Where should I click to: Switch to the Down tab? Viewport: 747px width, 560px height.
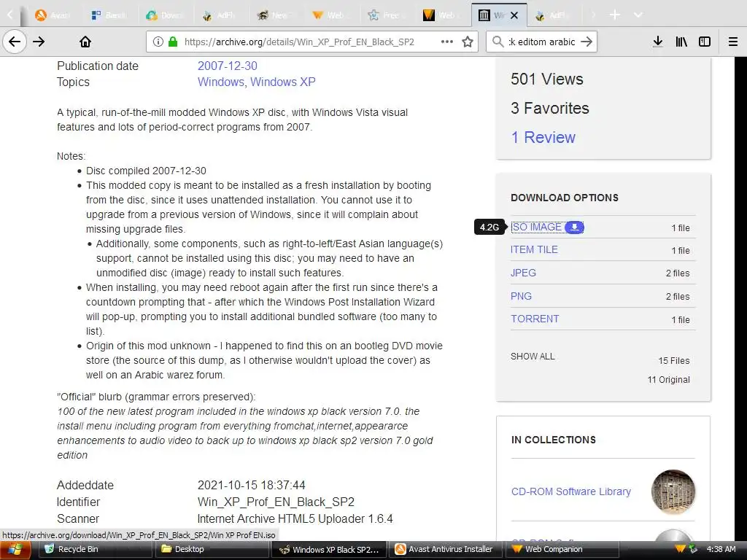164,15
